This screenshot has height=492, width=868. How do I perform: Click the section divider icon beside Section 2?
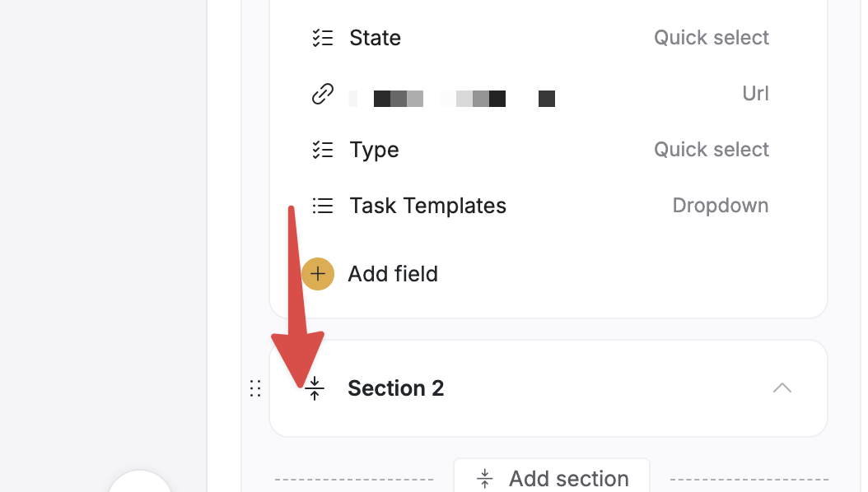click(315, 388)
